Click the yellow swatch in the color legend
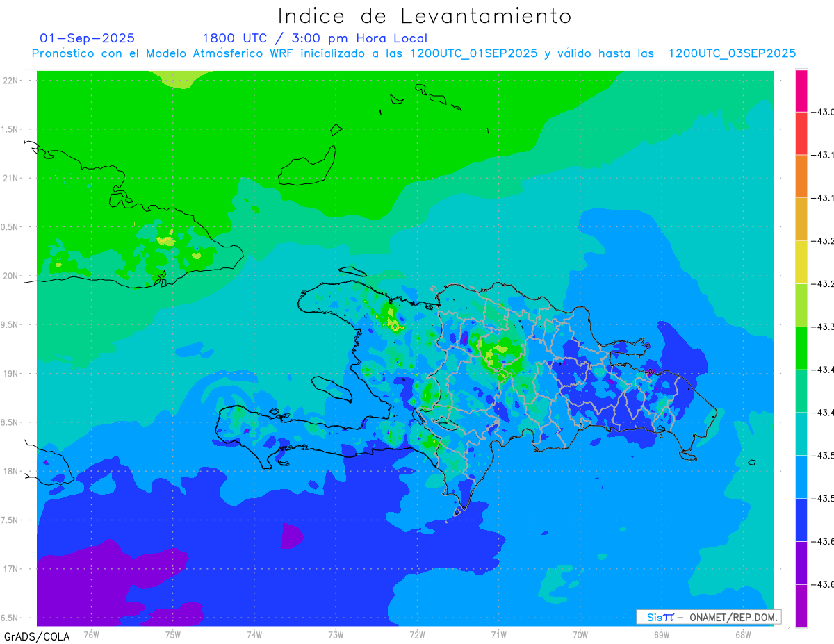This screenshot has height=644, width=834. click(x=801, y=262)
